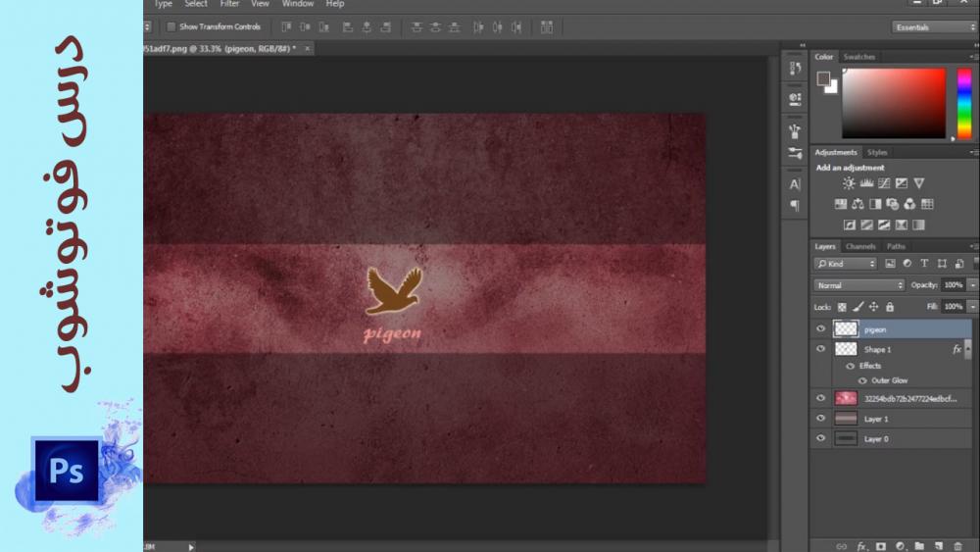This screenshot has width=980, height=552.
Task: Open the Layers panel flyout menu
Action: pyautogui.click(x=974, y=246)
